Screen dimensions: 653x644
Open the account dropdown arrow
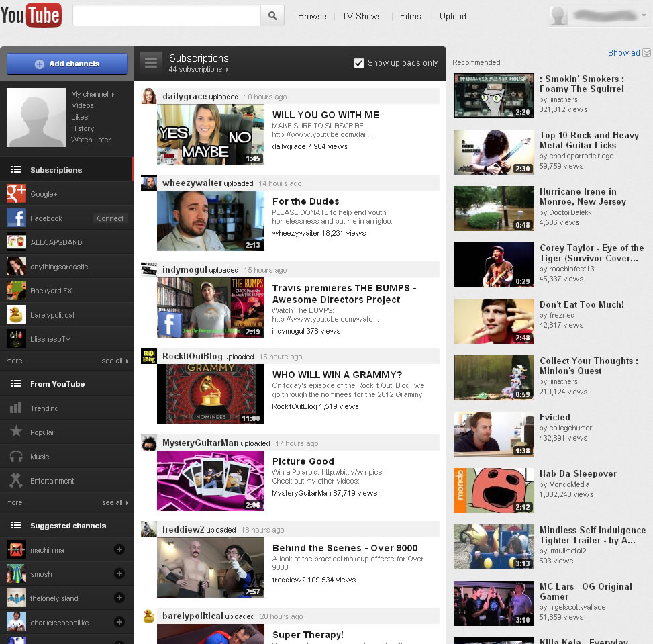click(x=644, y=15)
